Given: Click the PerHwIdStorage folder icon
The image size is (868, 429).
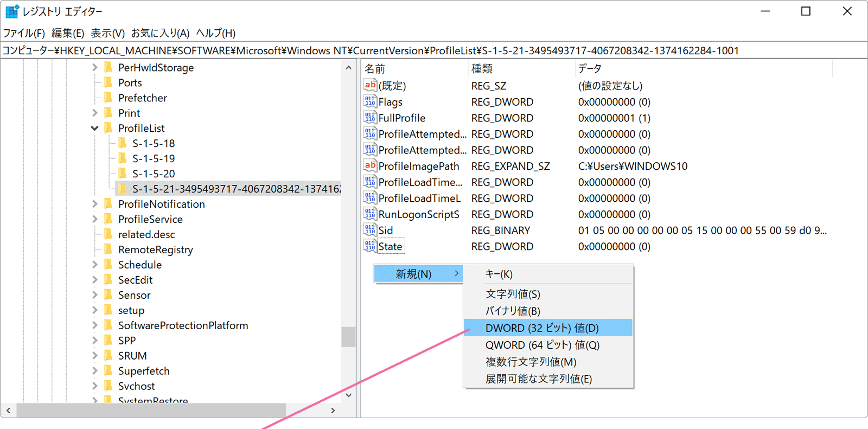Looking at the screenshot, I should tap(108, 67).
